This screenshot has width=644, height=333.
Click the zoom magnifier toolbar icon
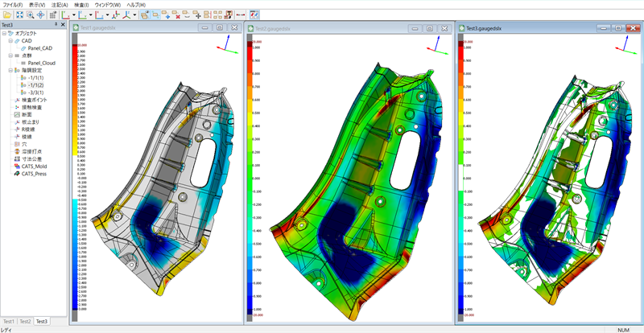click(x=30, y=14)
